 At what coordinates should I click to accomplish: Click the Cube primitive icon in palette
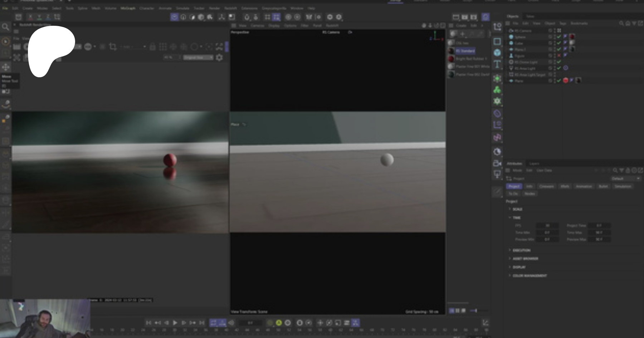point(497,53)
